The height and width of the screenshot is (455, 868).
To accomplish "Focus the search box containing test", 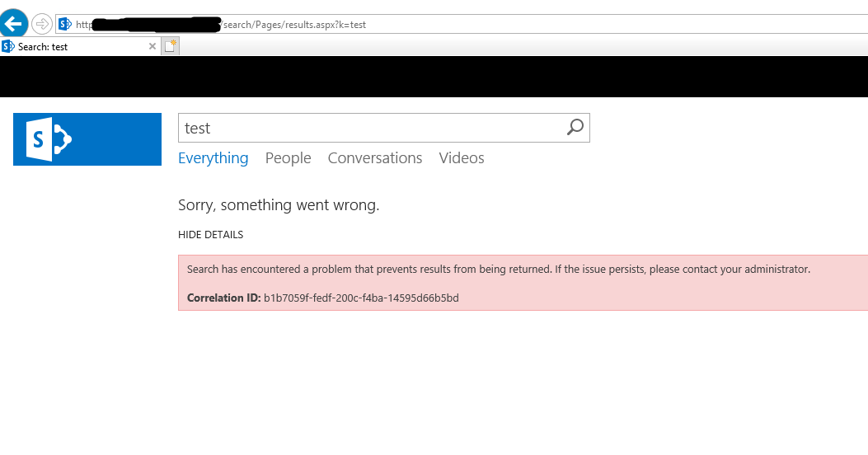I will pyautogui.click(x=371, y=128).
